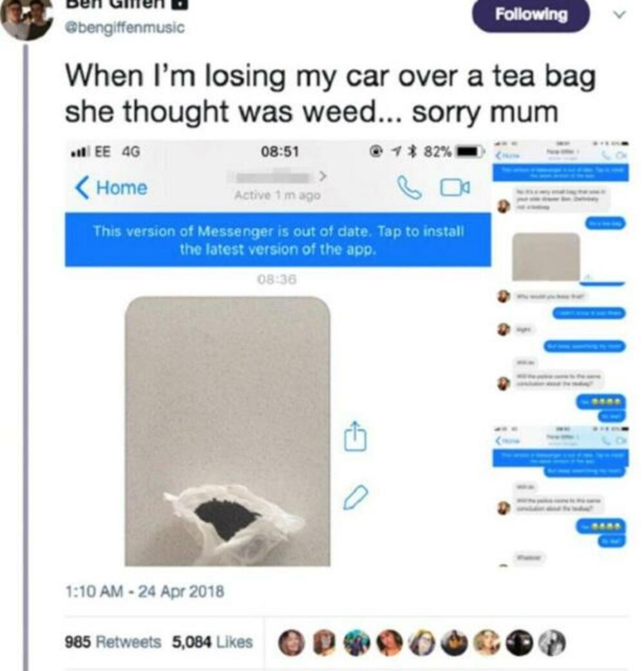The height and width of the screenshot is (671, 644).
Task: Click the fifth liker's avatar in row
Action: (421, 643)
